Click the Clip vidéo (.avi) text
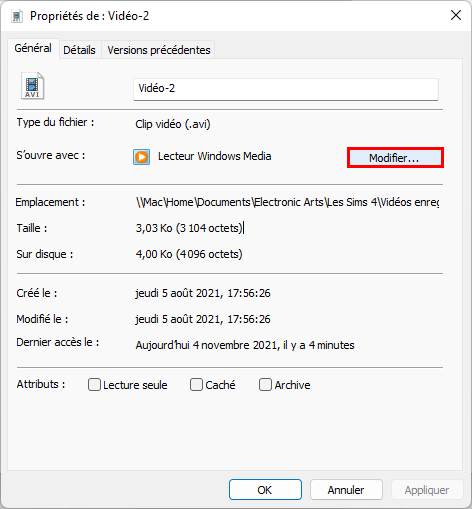 [x=173, y=124]
